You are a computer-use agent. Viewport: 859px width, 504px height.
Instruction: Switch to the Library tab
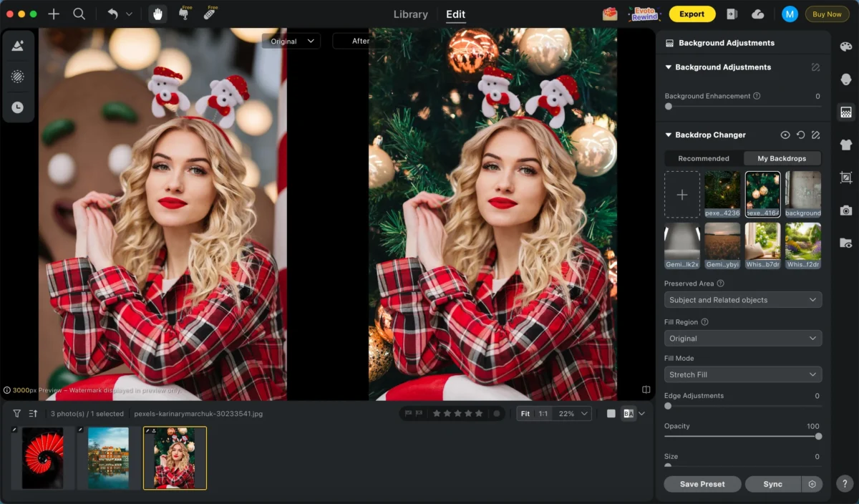coord(410,14)
